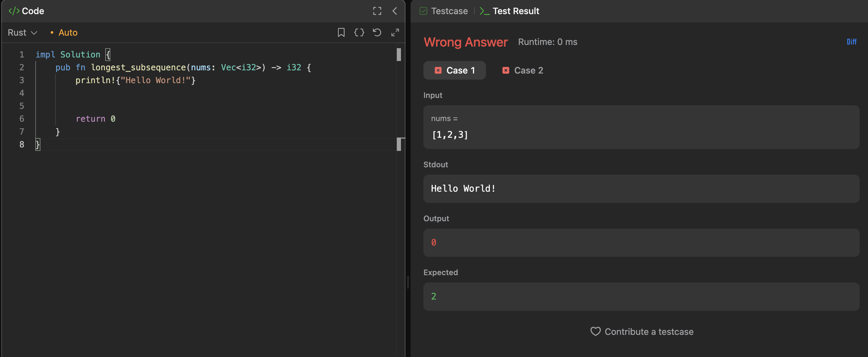Image resolution: width=868 pixels, height=357 pixels.
Task: Click red X icon on Case 2
Action: 506,70
